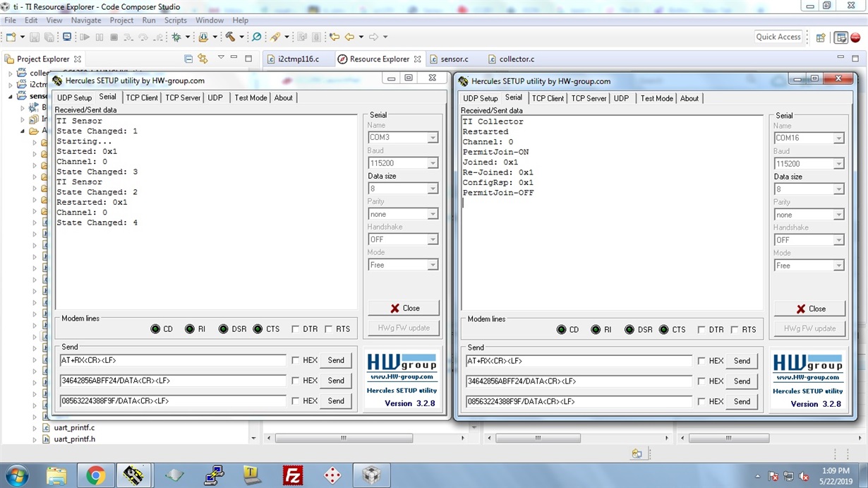Open FileZilla from the taskbar

click(x=292, y=475)
